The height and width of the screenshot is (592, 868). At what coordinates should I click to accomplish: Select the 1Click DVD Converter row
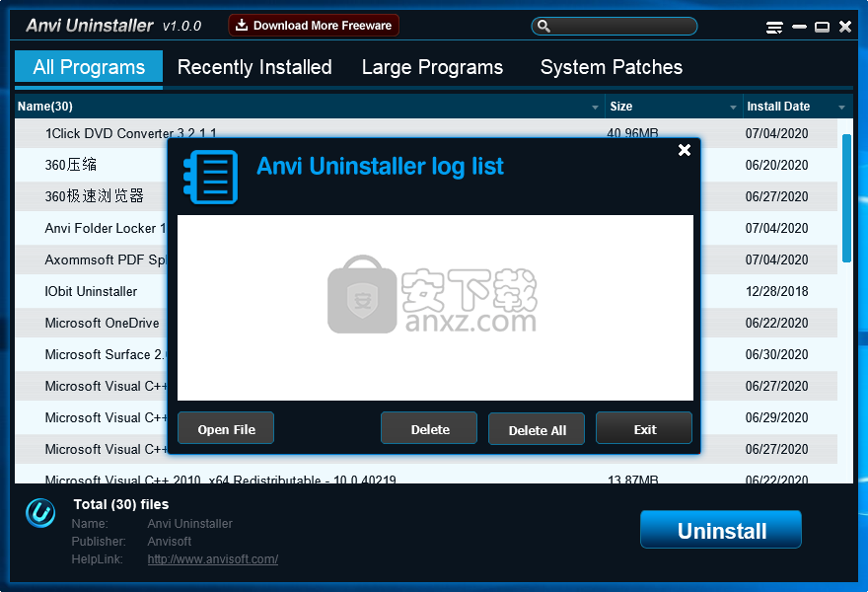(426, 133)
